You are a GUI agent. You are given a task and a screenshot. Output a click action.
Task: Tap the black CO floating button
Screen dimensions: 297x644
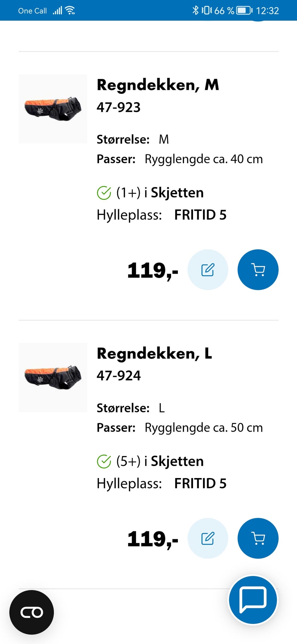(x=32, y=612)
